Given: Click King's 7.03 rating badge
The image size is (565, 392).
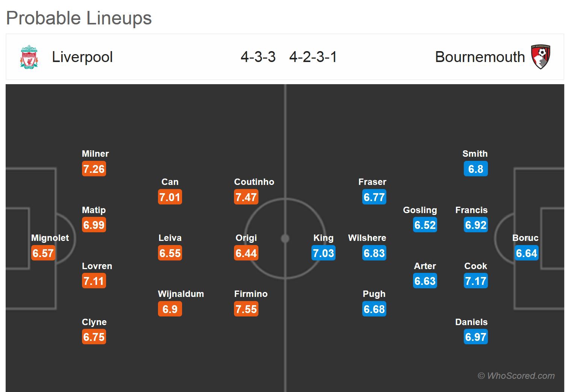Looking at the screenshot, I should pos(324,253).
